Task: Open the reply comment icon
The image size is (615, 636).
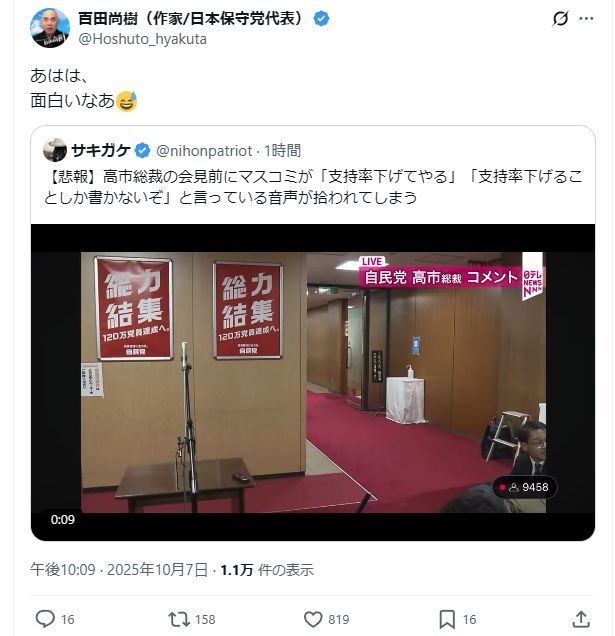Action: pyautogui.click(x=45, y=619)
